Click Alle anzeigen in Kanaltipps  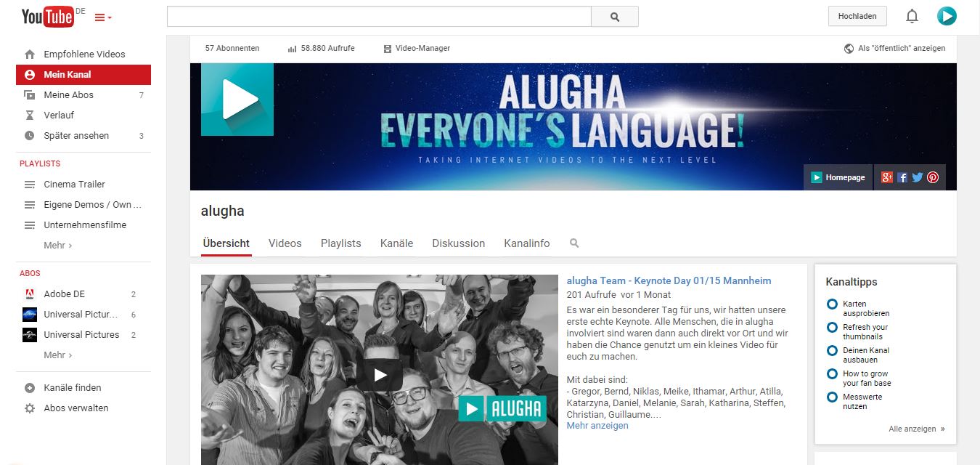[x=917, y=429]
